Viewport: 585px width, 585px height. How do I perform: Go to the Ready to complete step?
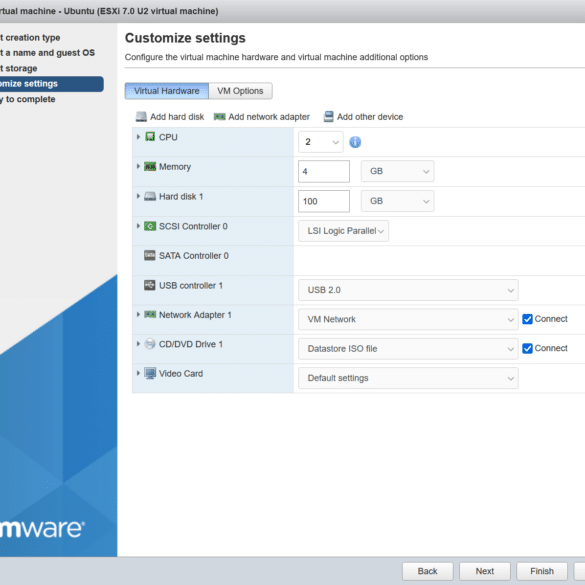tap(28, 99)
